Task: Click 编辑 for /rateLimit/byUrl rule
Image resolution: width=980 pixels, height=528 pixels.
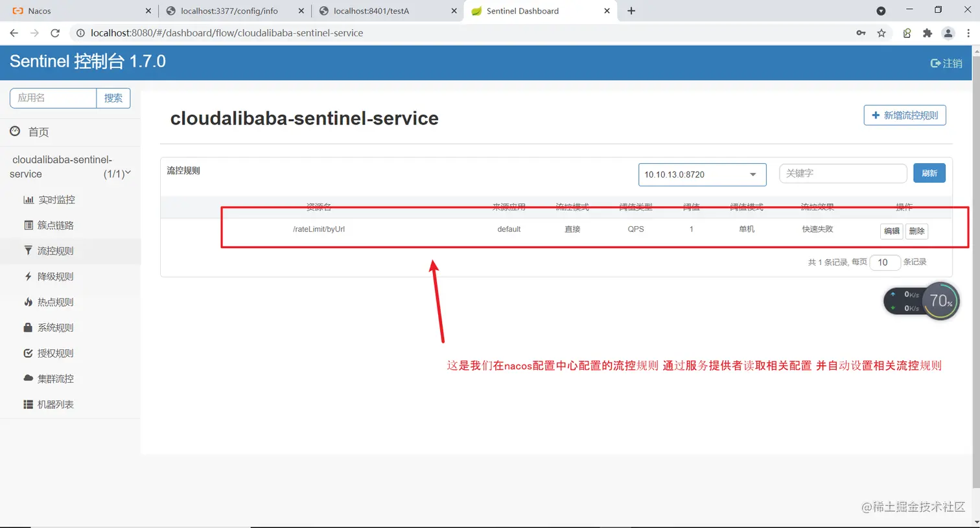Action: (892, 231)
